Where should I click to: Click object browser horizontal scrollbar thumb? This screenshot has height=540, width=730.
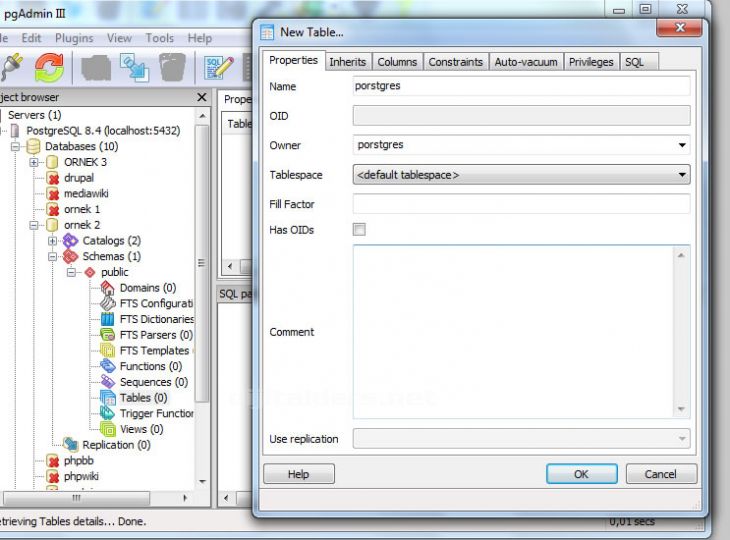pos(76,498)
